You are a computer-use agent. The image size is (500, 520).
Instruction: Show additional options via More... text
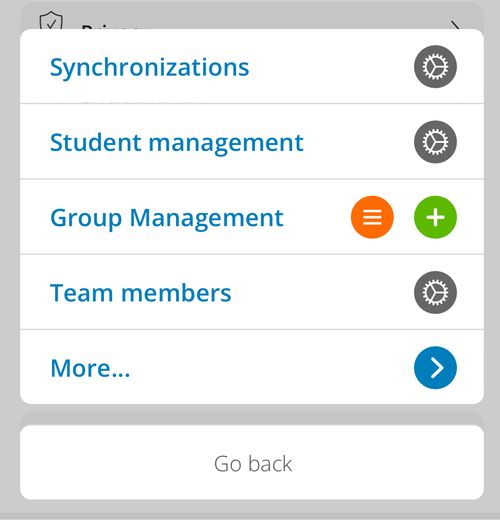(x=90, y=368)
